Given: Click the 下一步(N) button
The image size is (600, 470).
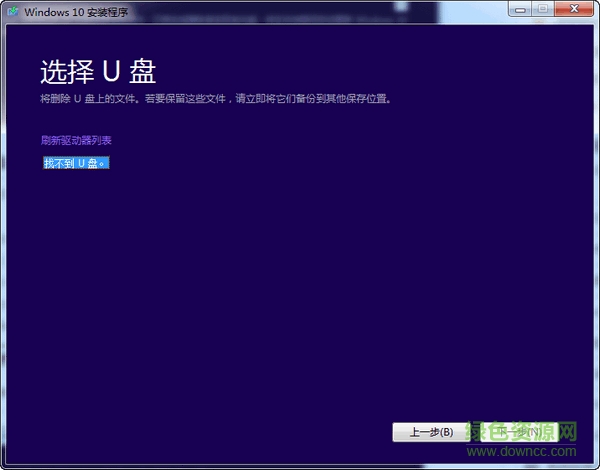Looking at the screenshot, I should (519, 432).
